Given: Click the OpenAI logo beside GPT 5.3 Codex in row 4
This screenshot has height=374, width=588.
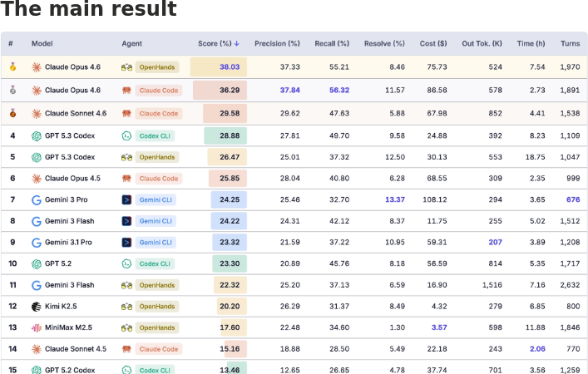Looking at the screenshot, I should click(x=37, y=136).
